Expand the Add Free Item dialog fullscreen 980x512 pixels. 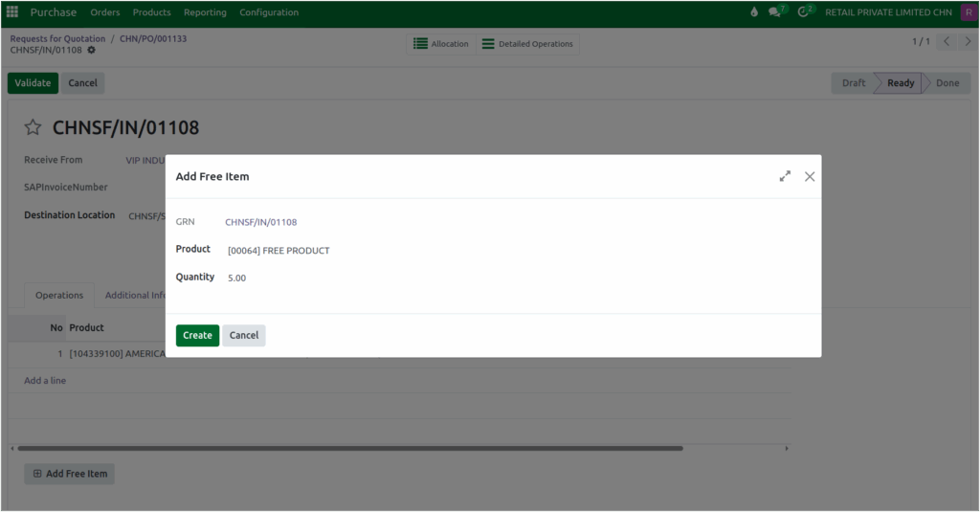point(785,176)
